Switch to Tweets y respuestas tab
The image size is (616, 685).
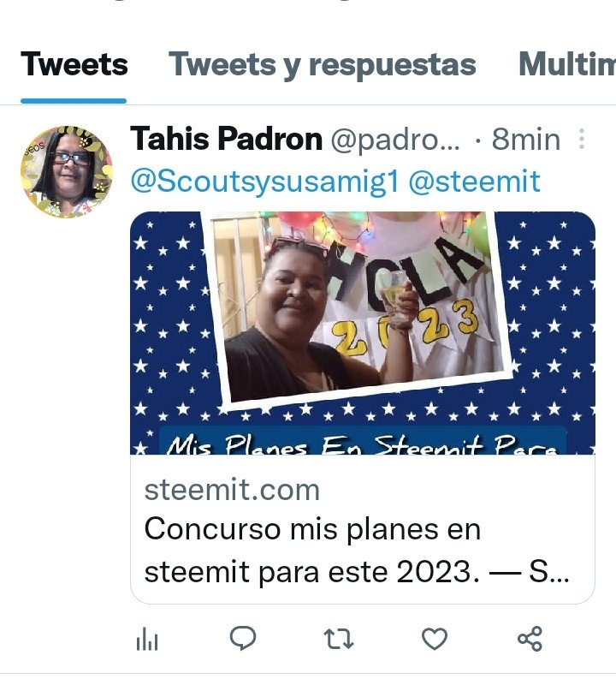[323, 65]
